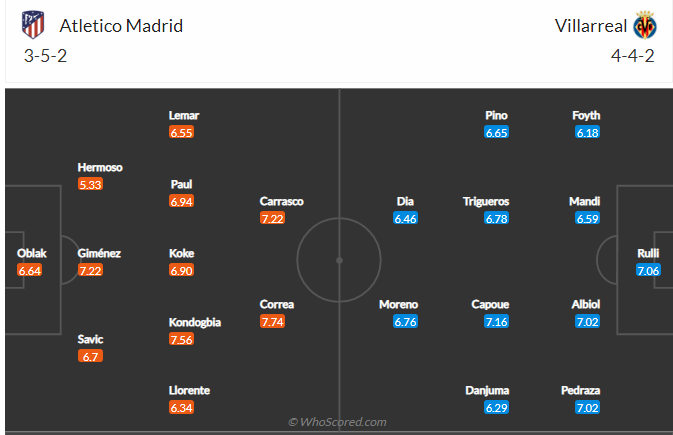The width and height of the screenshot is (673, 435).
Task: Click the Atletico Madrid club crest
Action: pos(33,25)
